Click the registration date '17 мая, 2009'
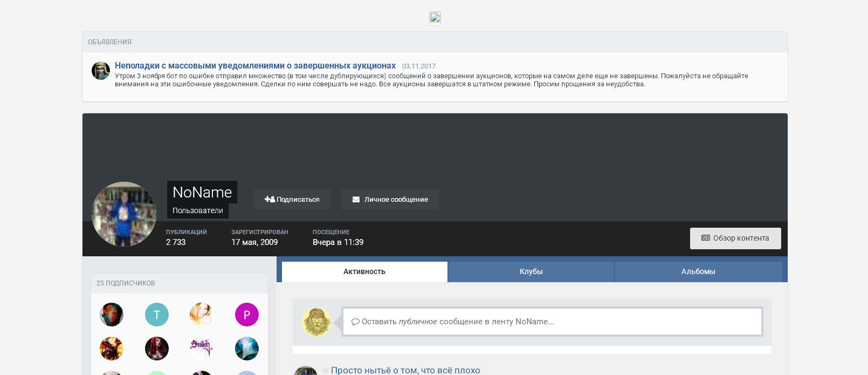868x375 pixels. click(254, 242)
